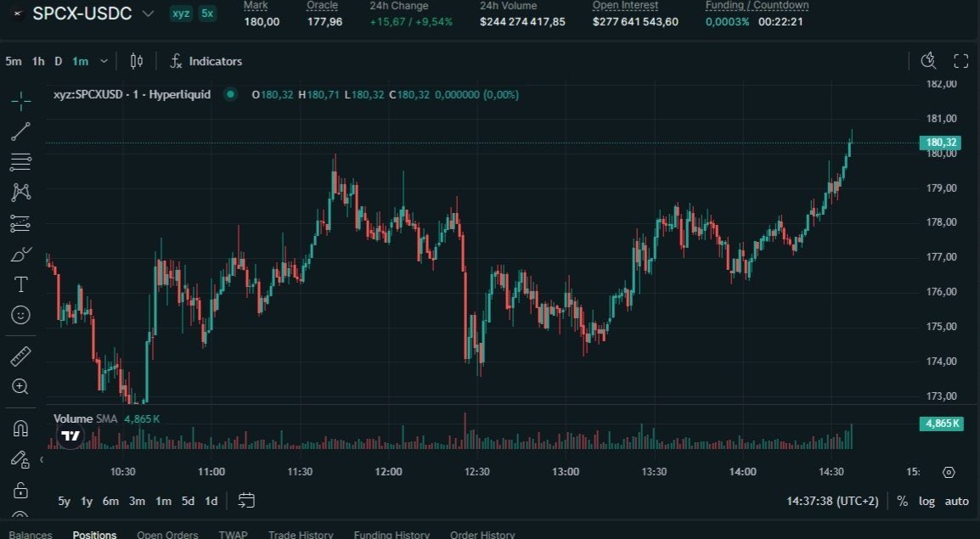Click the SPCX token logo icon

[17, 13]
